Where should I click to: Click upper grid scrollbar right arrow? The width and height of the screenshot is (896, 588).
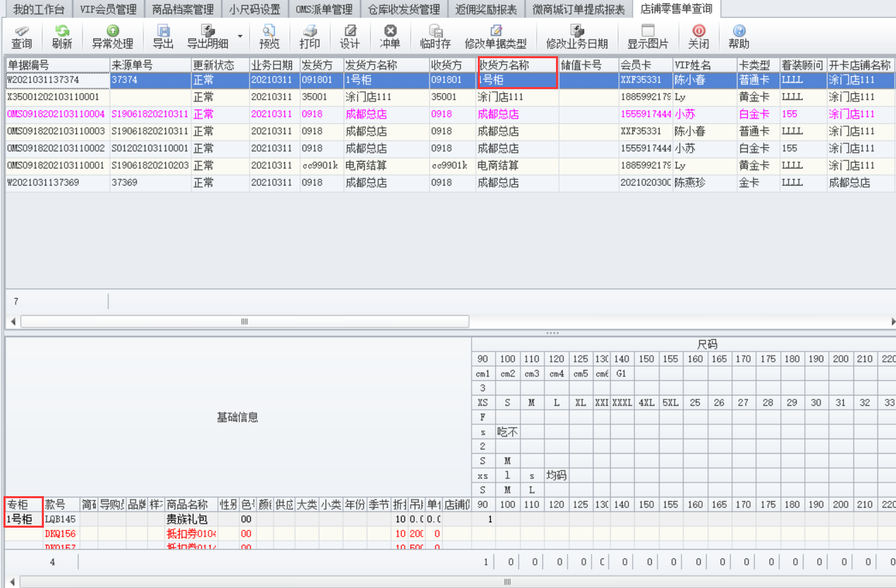tap(892, 321)
